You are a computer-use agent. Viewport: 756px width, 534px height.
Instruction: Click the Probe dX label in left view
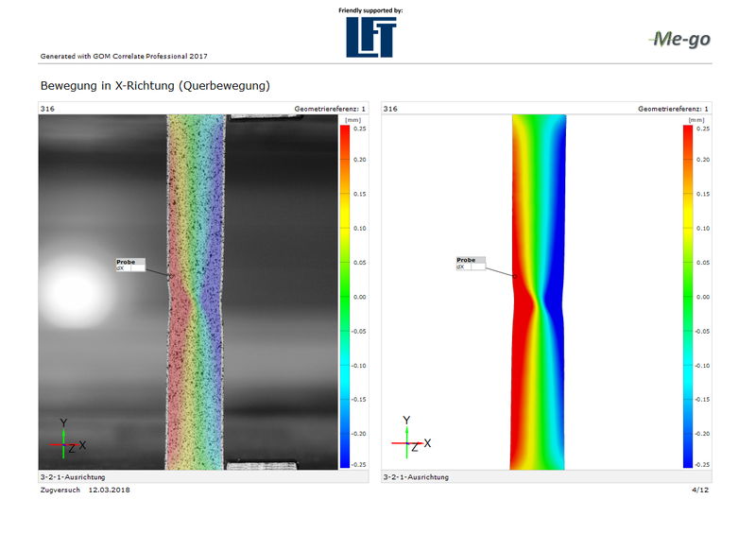click(x=130, y=265)
